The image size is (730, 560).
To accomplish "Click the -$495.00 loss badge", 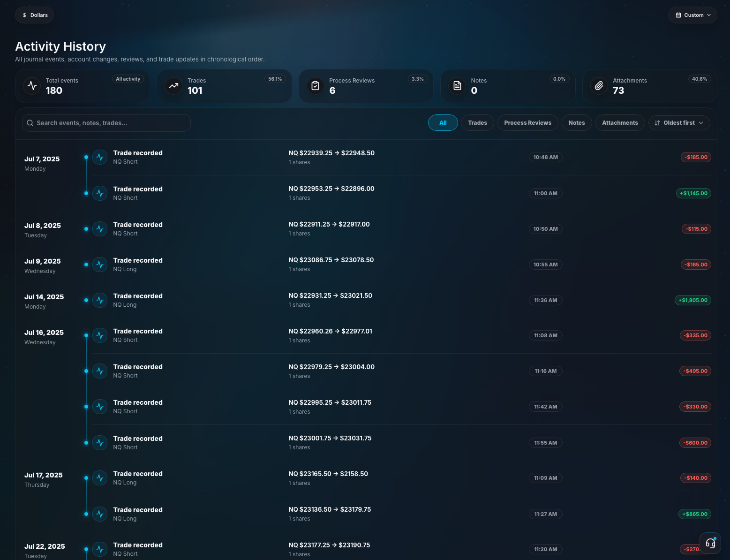I will pos(695,371).
